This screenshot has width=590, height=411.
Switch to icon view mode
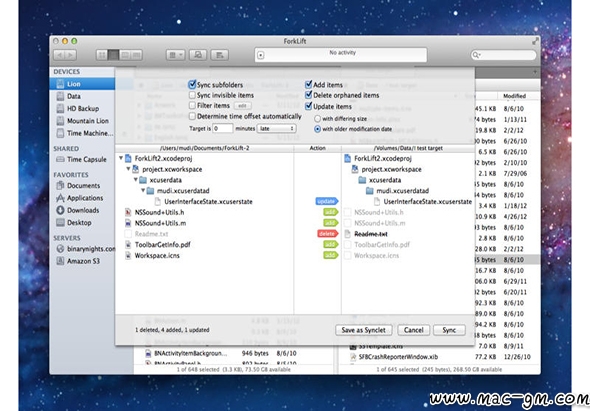pos(102,55)
